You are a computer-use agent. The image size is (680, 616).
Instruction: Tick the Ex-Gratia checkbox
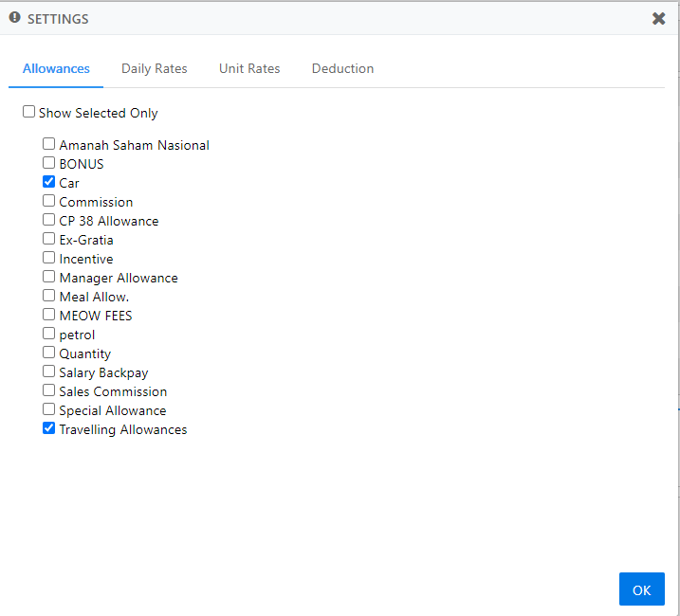[x=48, y=239]
